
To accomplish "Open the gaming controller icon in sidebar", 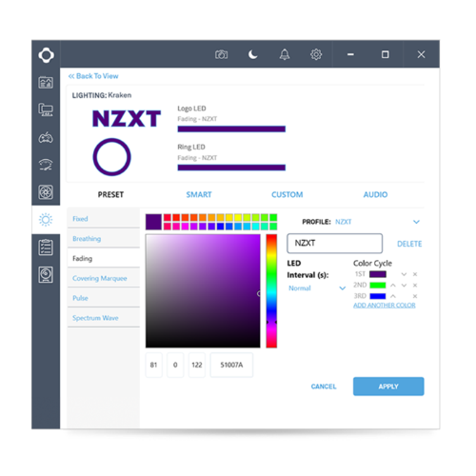I will click(x=46, y=137).
